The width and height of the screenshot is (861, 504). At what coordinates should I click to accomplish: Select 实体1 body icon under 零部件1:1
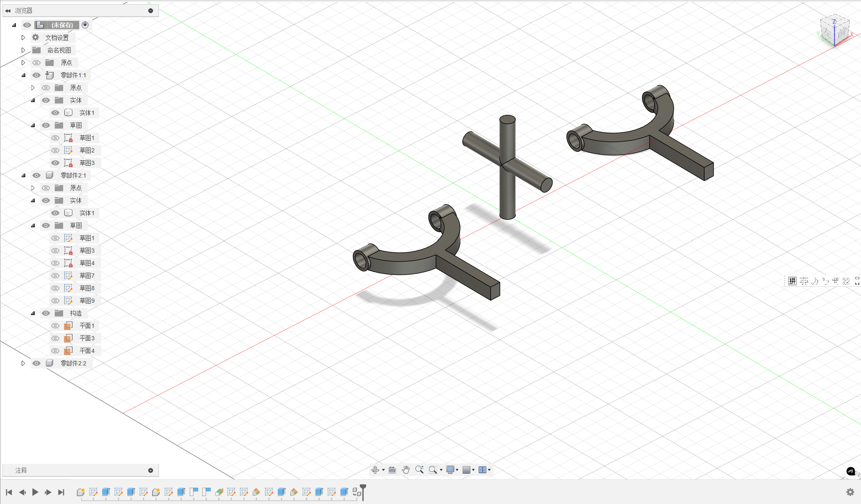pyautogui.click(x=69, y=113)
